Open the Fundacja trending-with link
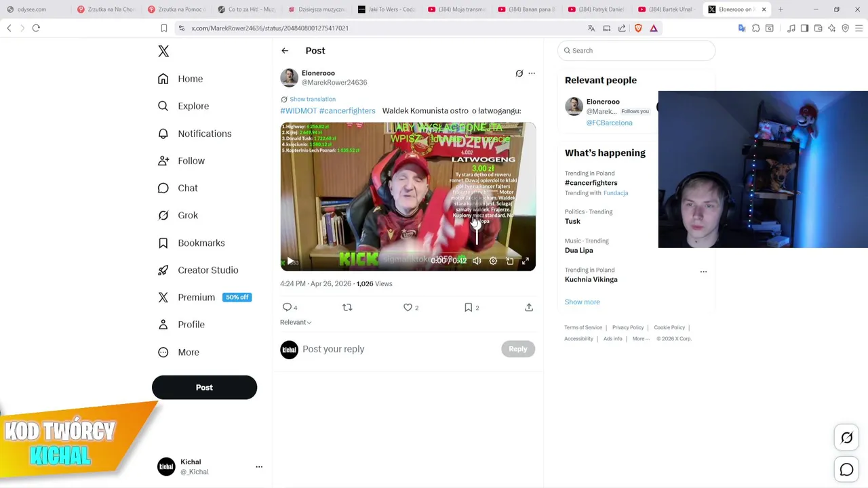This screenshot has height=488, width=868. click(x=616, y=193)
